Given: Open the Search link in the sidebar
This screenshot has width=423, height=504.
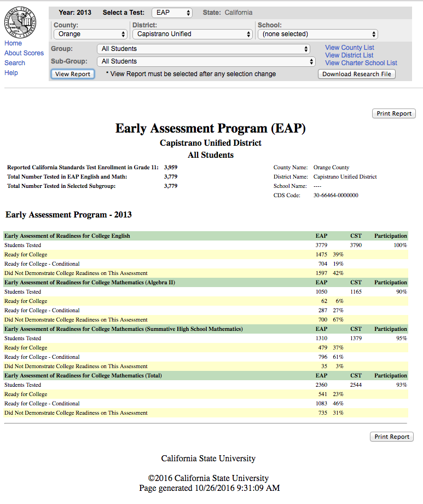Looking at the screenshot, I should click(15, 63).
